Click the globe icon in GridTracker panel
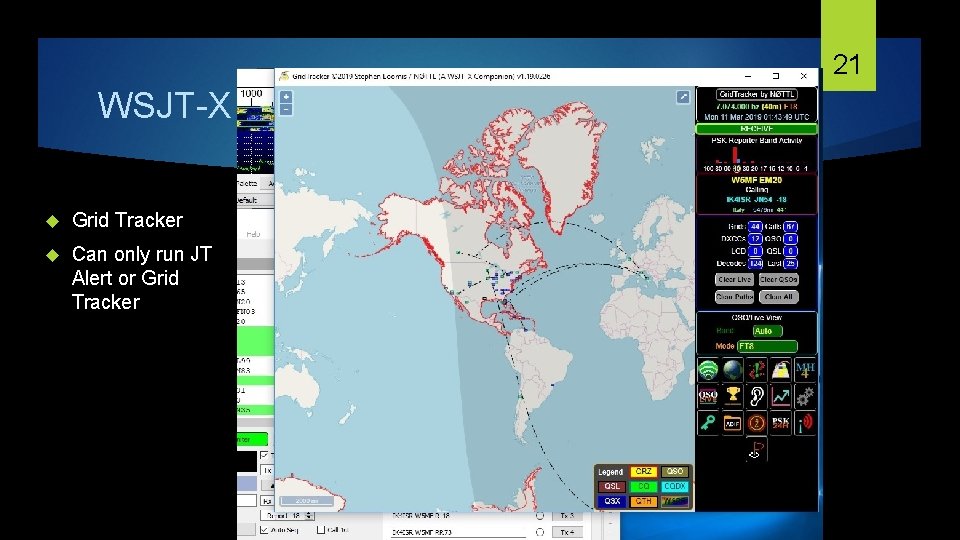The height and width of the screenshot is (540, 960). [732, 370]
